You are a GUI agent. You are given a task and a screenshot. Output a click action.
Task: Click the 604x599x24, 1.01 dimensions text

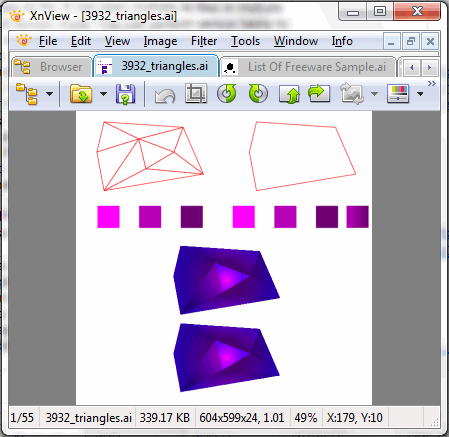(x=242, y=418)
